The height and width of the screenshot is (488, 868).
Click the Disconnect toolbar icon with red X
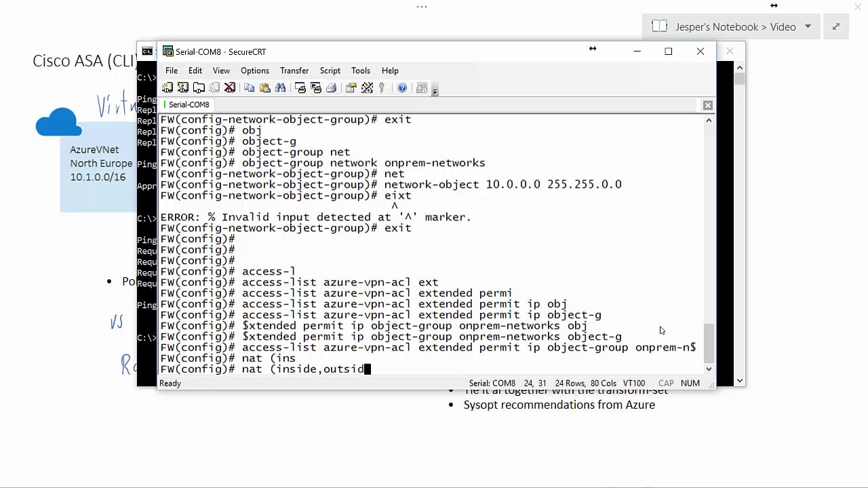pyautogui.click(x=230, y=87)
